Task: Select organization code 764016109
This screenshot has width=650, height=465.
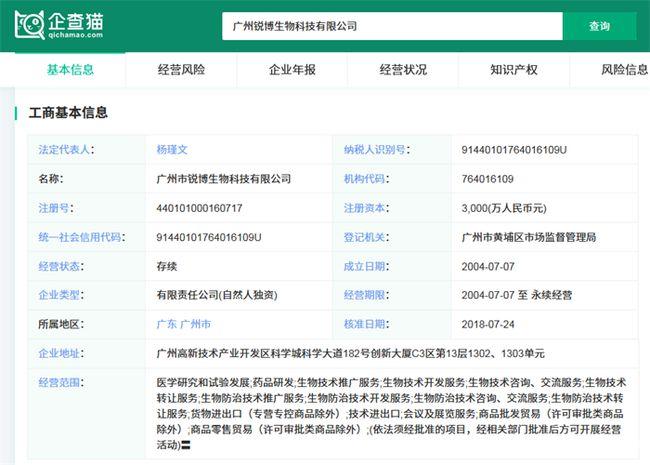Action: (x=488, y=179)
